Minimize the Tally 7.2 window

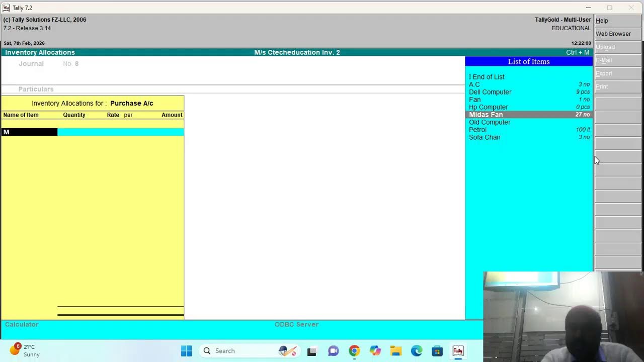pos(588,8)
